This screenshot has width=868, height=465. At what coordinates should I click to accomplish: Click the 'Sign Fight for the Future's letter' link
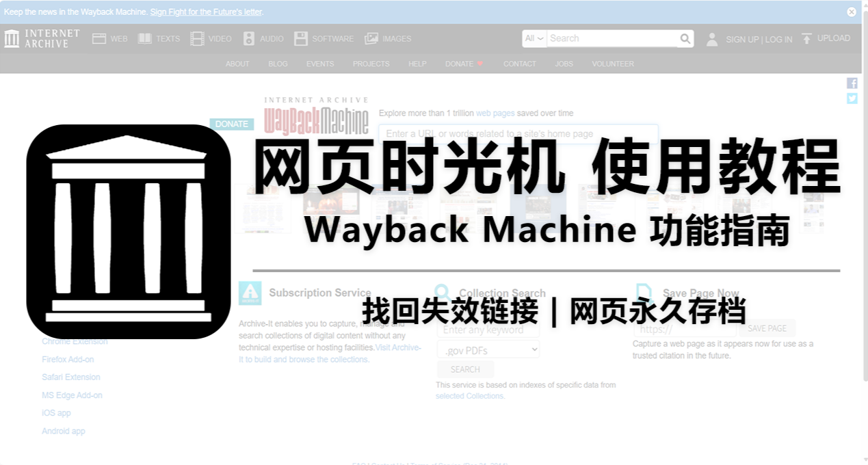[x=206, y=12]
